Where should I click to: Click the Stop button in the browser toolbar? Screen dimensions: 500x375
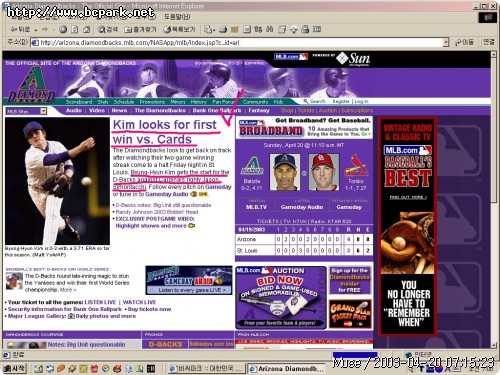(63, 30)
